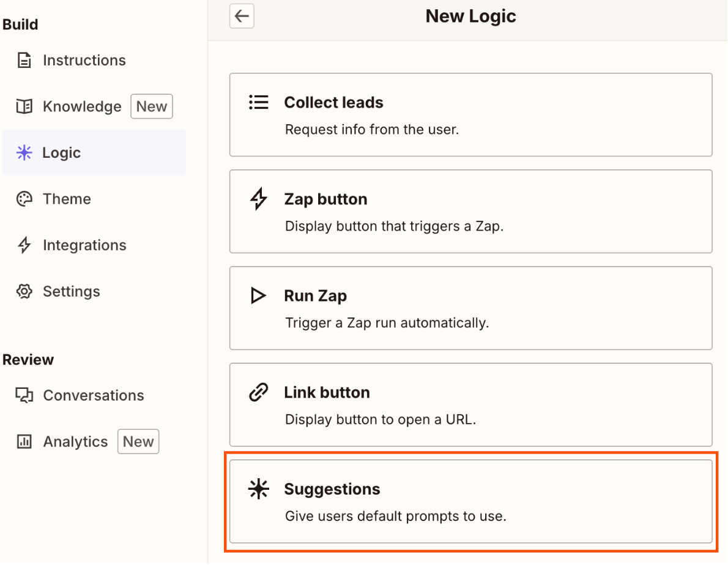Click the Integrations lightning bolt icon

24,246
